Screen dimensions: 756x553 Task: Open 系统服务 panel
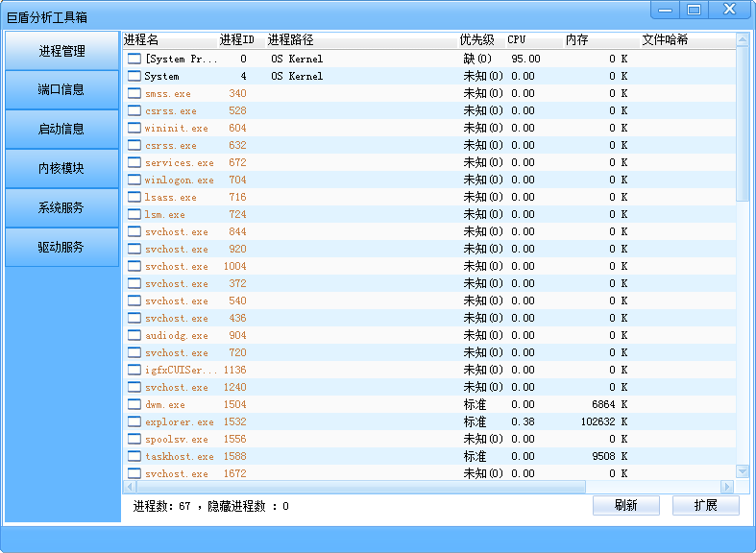[x=61, y=208]
